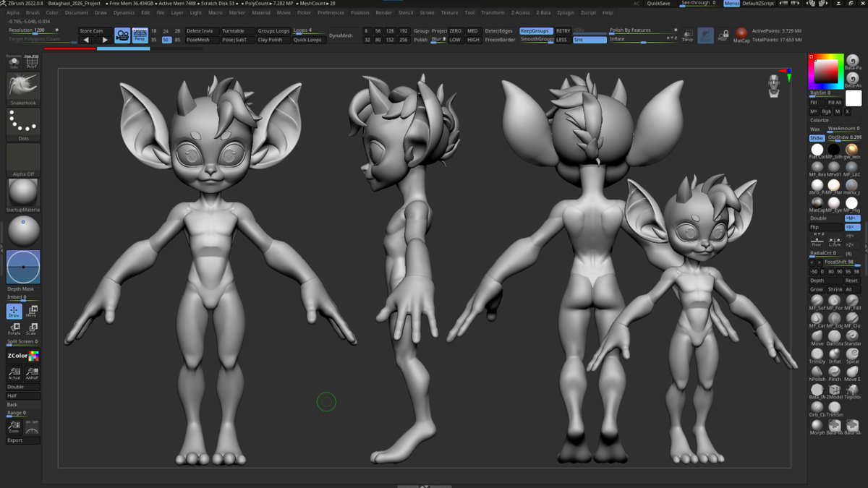Select the Standard brush icon
This screenshot has width=868, height=488.
(852, 337)
